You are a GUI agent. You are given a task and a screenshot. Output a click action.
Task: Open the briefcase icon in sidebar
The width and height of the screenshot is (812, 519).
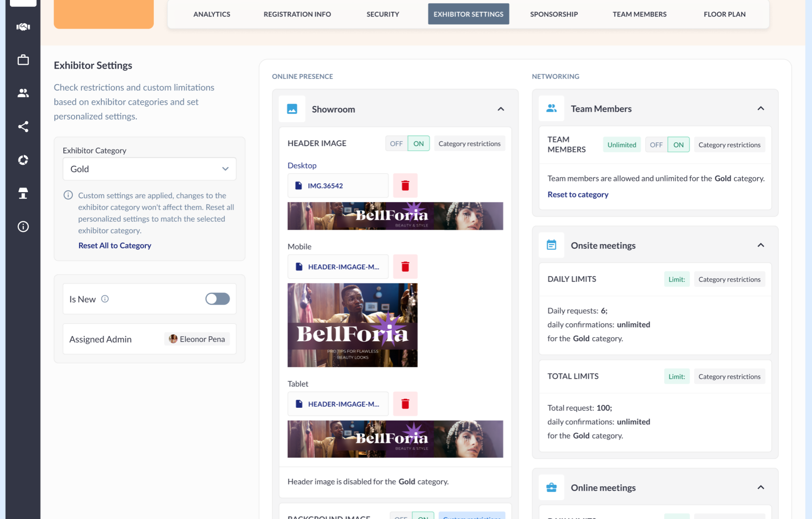pos(23,60)
